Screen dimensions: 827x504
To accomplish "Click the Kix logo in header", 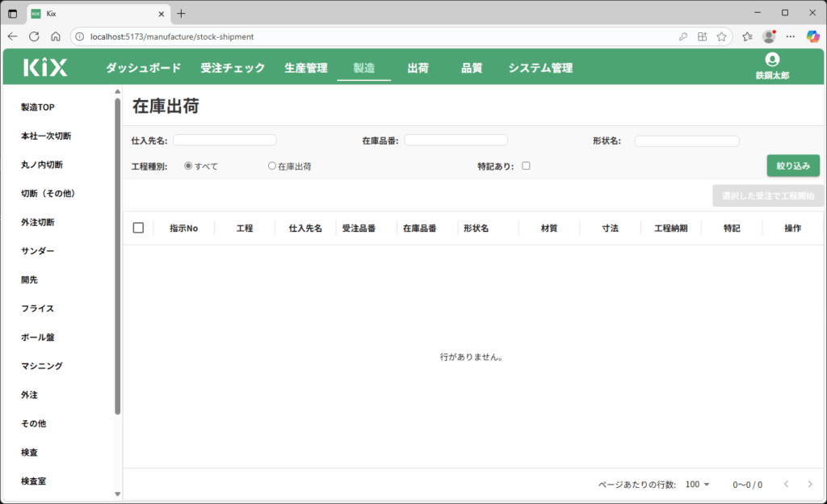I will 45,68.
